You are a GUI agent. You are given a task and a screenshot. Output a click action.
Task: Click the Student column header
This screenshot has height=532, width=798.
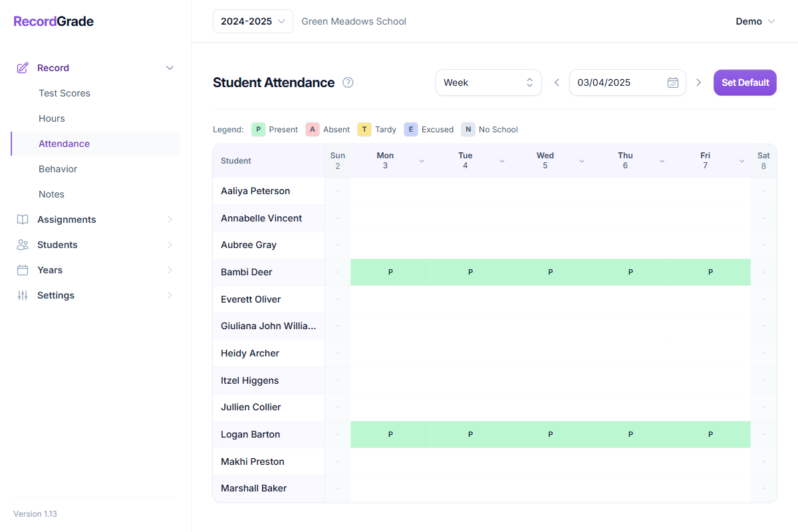269,161
